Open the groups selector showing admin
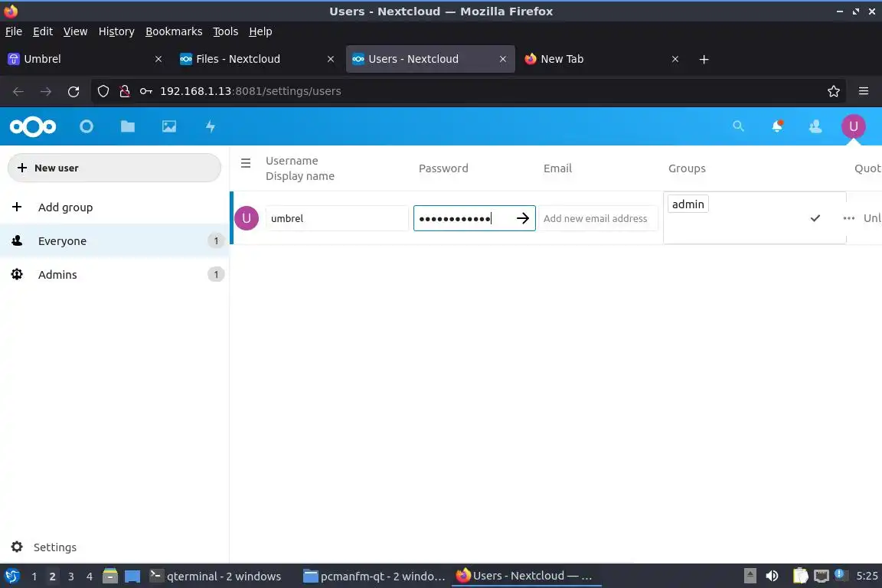The image size is (882, 588). 753,217
